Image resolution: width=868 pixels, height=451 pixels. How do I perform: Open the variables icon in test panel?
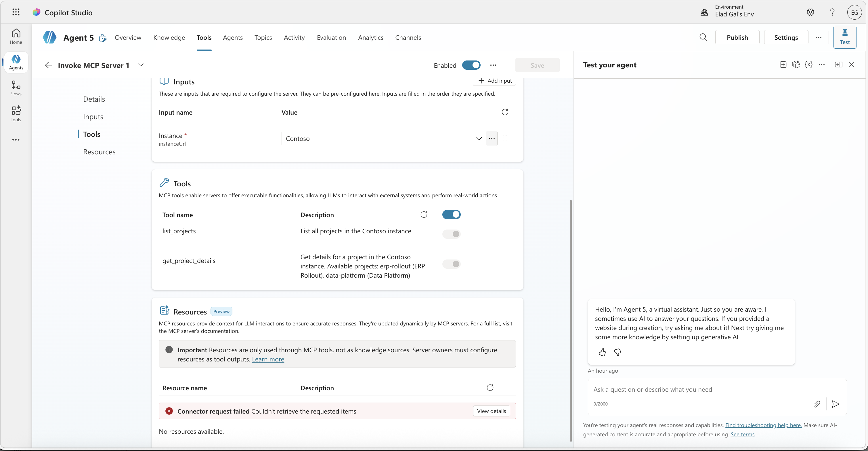(808, 65)
